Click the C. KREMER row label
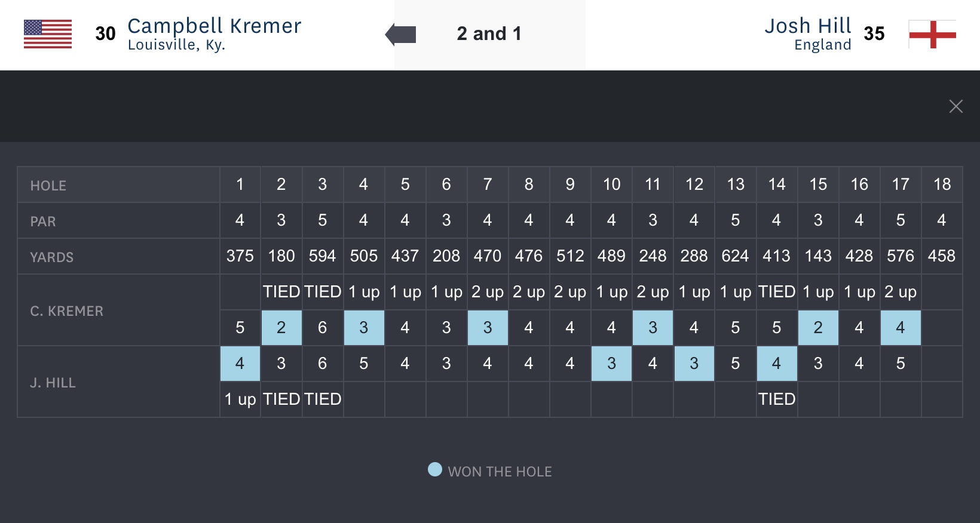980x523 pixels. [x=67, y=311]
